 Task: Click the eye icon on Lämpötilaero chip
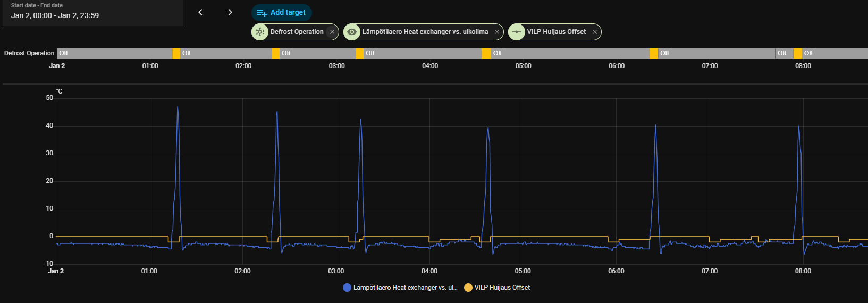point(352,32)
